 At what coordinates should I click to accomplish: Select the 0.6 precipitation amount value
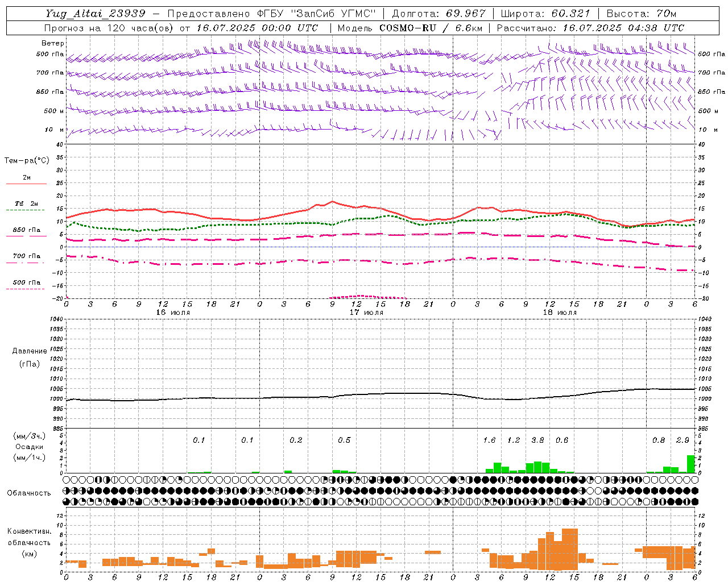click(562, 440)
